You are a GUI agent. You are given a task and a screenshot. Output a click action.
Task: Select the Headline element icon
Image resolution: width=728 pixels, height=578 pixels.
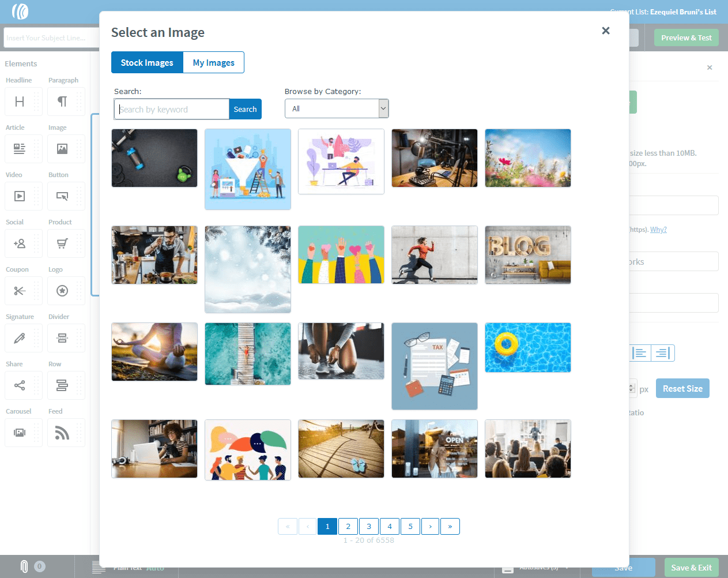point(20,102)
